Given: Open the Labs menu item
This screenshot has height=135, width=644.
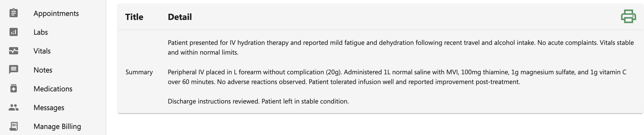Looking at the screenshot, I should click(41, 32).
